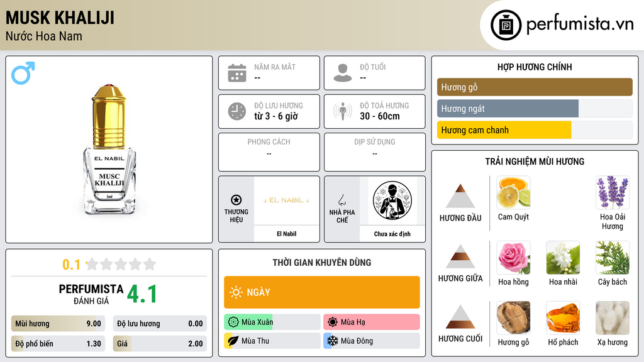Click the male gender symbol icon
This screenshot has height=362, width=644.
coord(23,73)
